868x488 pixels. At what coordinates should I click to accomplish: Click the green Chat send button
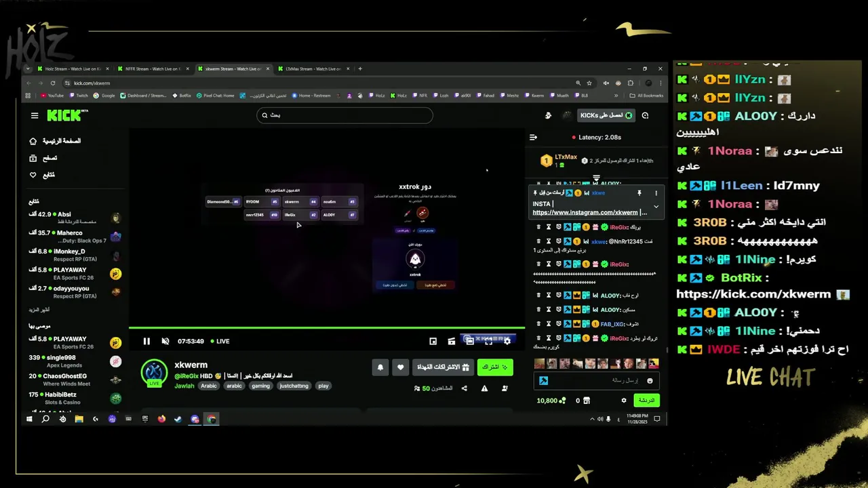point(647,401)
